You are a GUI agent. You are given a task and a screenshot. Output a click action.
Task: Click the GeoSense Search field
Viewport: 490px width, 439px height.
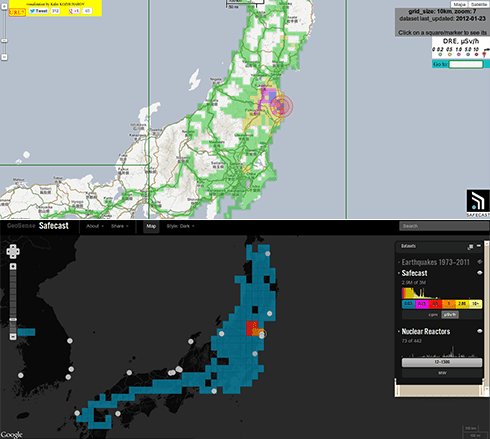444,226
